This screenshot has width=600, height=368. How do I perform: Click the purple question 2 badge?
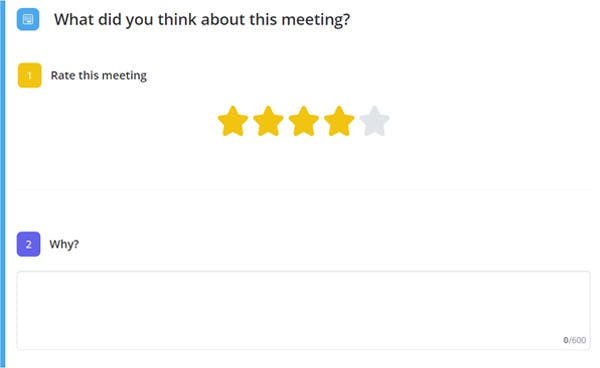click(29, 244)
